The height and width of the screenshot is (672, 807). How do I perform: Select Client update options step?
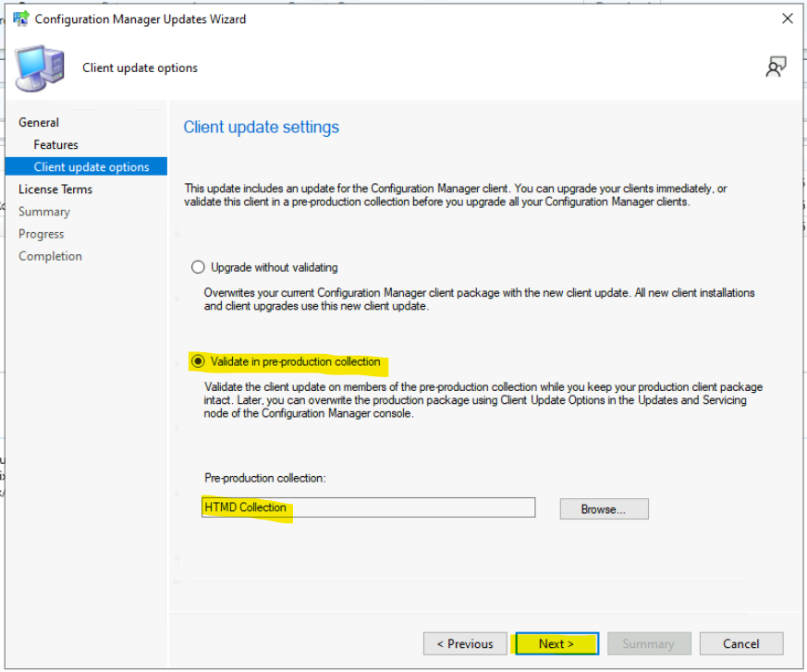pos(87,166)
